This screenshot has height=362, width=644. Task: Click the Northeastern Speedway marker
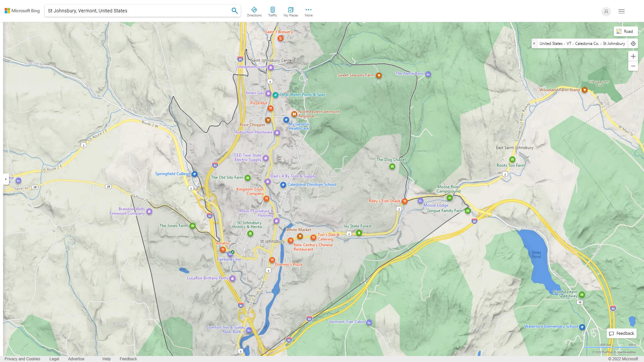[582, 295]
